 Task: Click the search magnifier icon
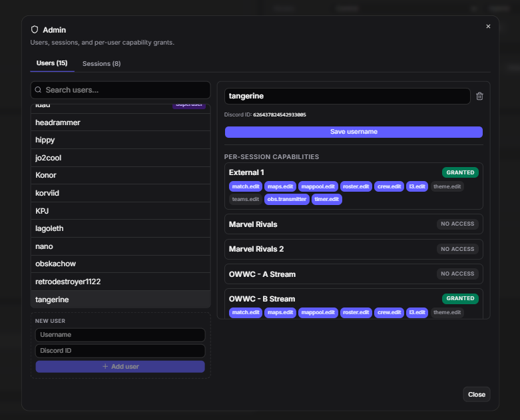coord(38,90)
